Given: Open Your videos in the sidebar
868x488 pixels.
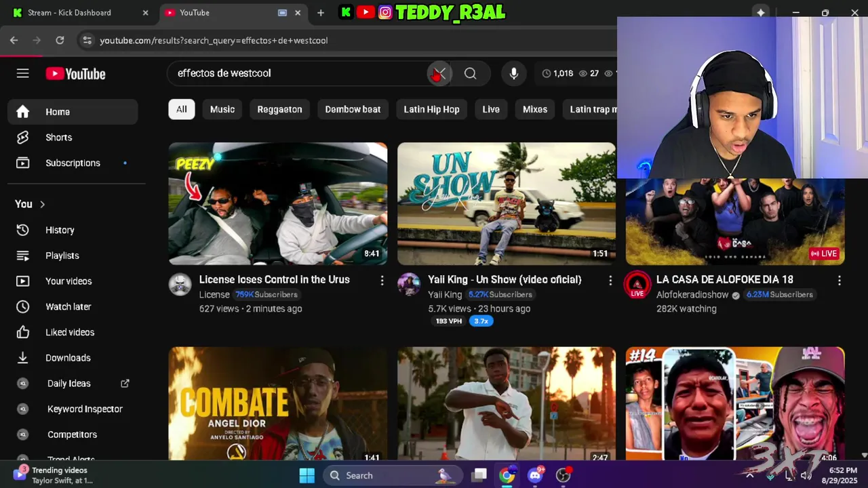Looking at the screenshot, I should coord(73,281).
